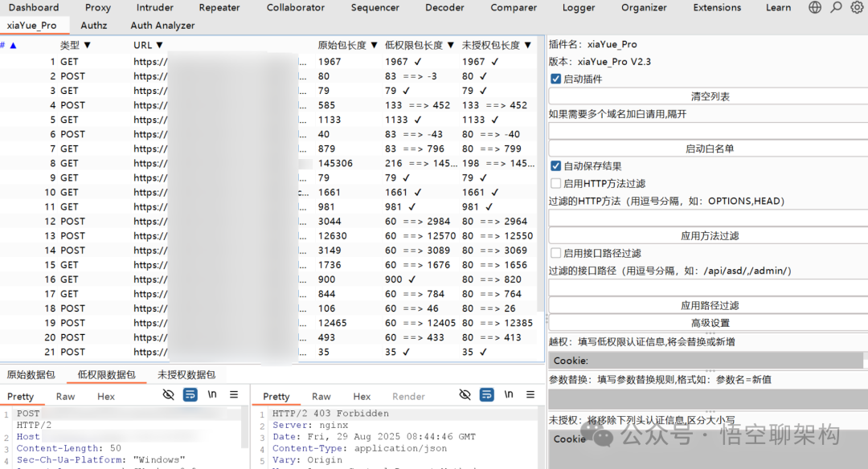Enable the 启用HTTP方法过滤 checkbox

[x=555, y=183]
